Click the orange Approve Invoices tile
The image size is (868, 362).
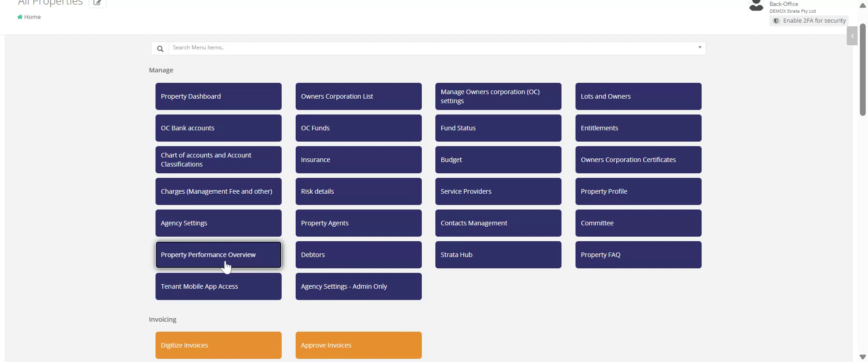tap(358, 345)
